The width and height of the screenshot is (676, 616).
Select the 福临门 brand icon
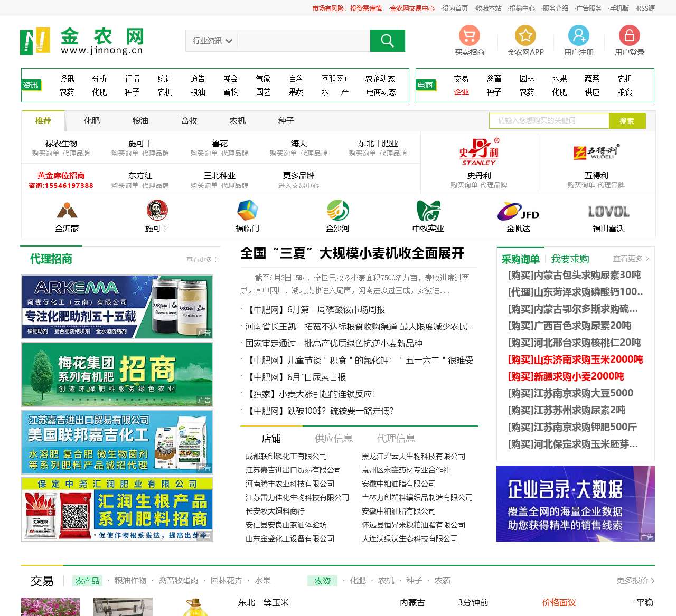click(x=247, y=210)
